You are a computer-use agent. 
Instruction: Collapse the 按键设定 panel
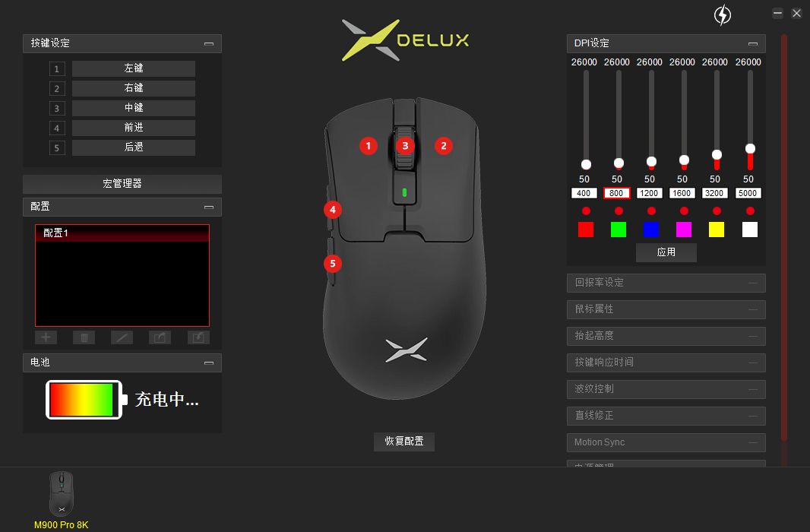point(209,44)
